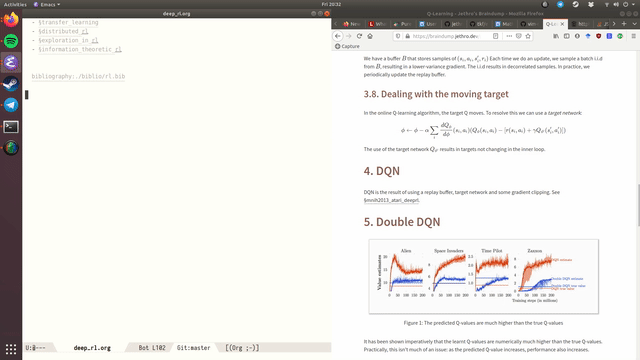Click the Double DQN figure image
This screenshot has height=360, width=640.
tap(484, 276)
